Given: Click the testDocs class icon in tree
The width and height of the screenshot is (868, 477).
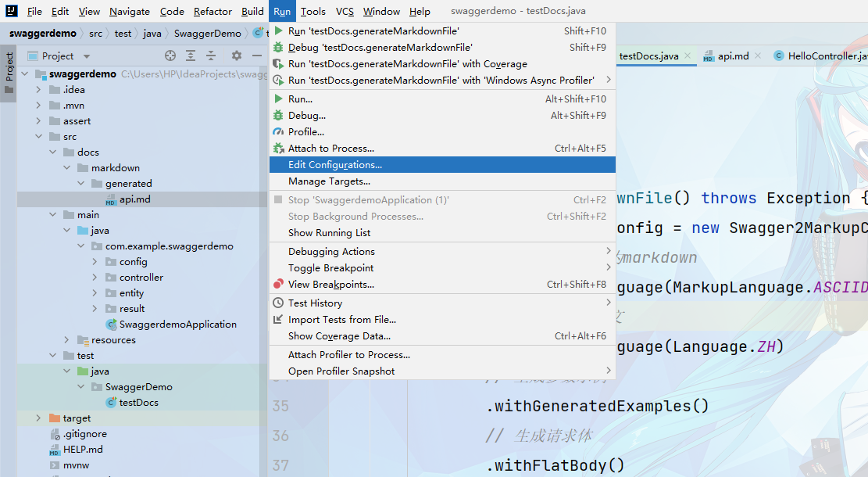Looking at the screenshot, I should tap(111, 403).
